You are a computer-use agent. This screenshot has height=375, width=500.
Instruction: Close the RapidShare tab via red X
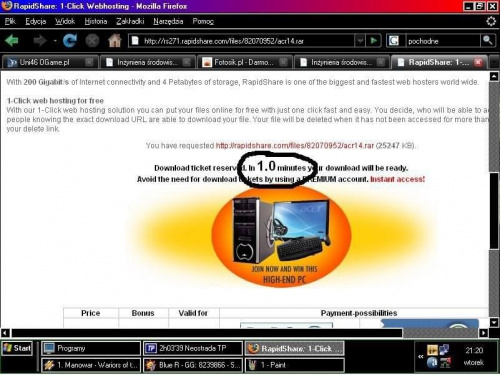[478, 62]
